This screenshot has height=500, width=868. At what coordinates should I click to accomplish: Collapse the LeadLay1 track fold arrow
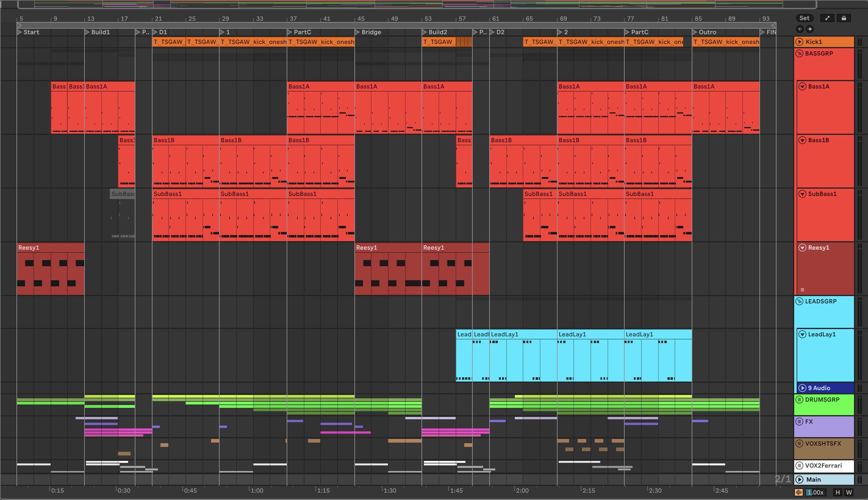[x=802, y=335]
